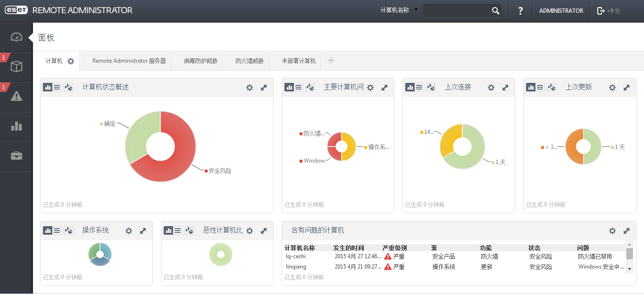644x294 pixels.
Task: Expand 计算机状态概述 panel to full screen
Action: (x=264, y=88)
